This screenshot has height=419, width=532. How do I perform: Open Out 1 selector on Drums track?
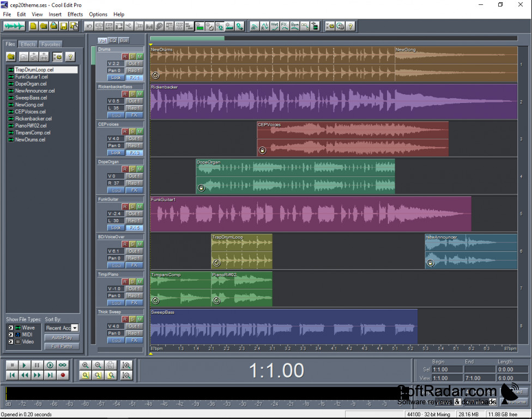134,63
